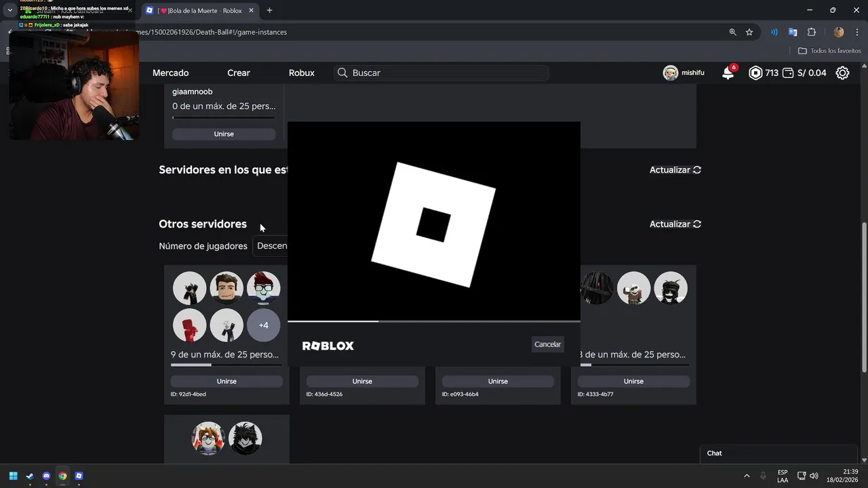The height and width of the screenshot is (488, 868).
Task: Focus the Buscar search field
Action: (x=441, y=73)
